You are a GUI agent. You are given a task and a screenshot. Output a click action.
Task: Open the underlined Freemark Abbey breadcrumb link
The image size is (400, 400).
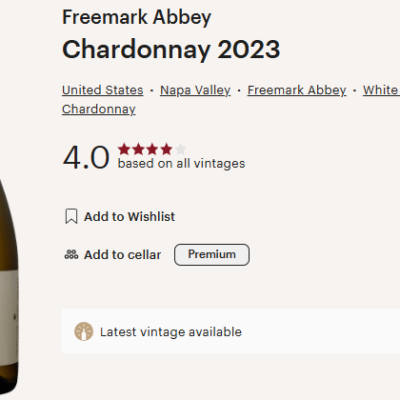297,90
